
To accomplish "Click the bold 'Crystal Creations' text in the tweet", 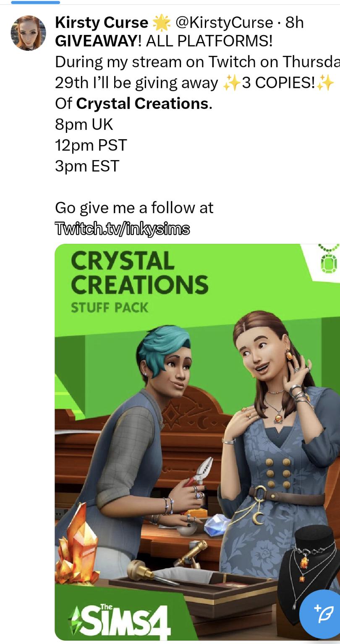I will coord(142,103).
